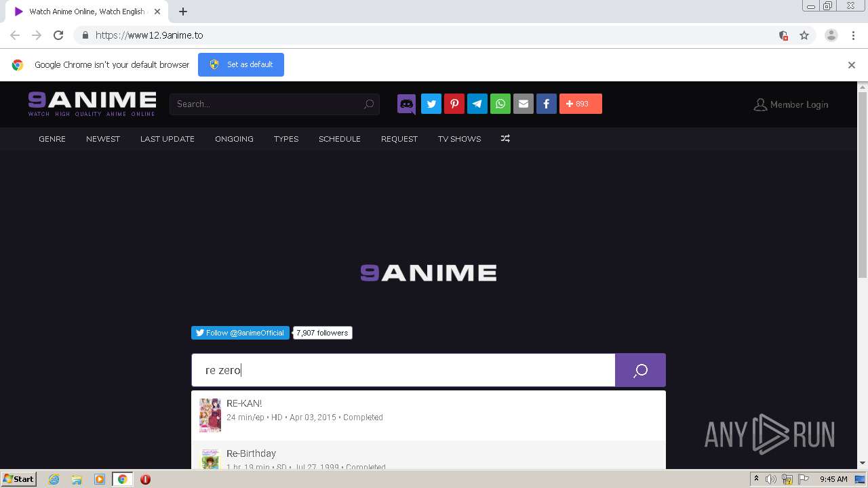
Task: Click the page vertical scrollbar
Action: click(863, 185)
